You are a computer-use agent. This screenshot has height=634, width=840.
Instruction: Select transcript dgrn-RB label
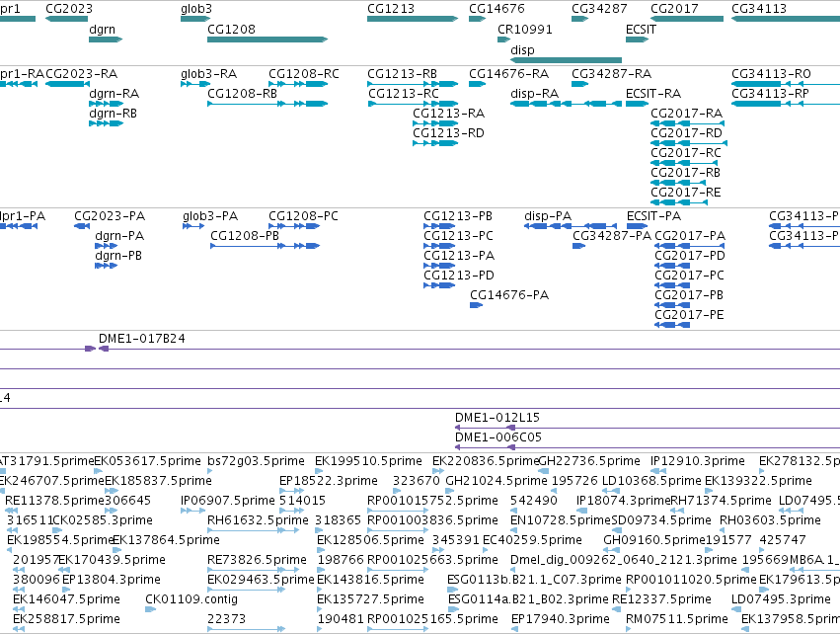[x=114, y=114]
